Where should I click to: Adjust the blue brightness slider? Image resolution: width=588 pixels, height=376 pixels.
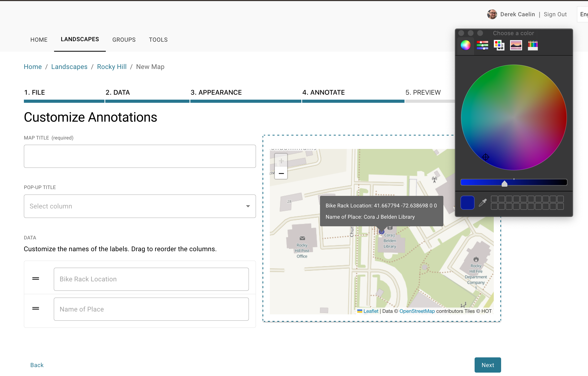pyautogui.click(x=505, y=183)
